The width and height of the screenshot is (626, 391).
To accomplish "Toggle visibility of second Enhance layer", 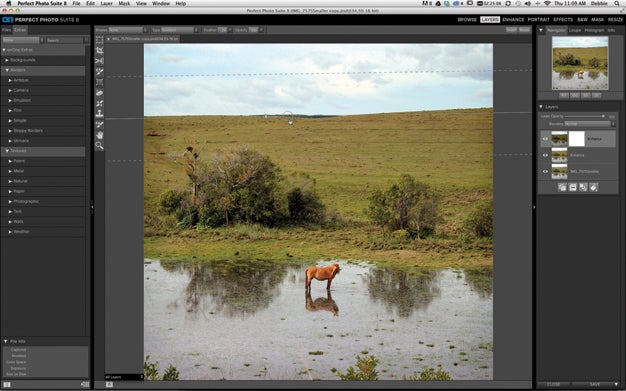I will coord(545,155).
